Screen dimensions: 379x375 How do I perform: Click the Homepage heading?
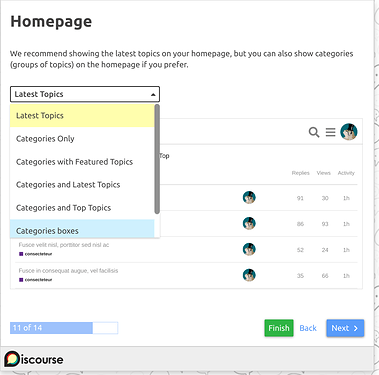[x=51, y=22]
